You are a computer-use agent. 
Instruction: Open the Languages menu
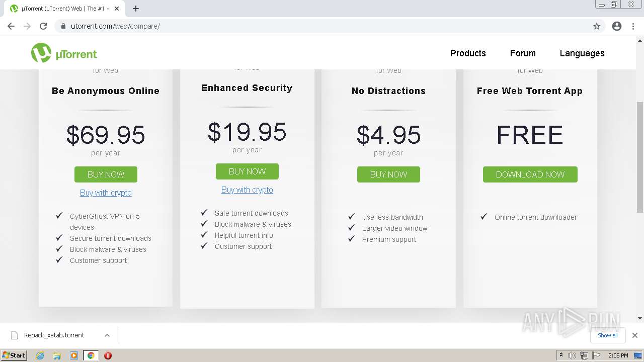click(x=582, y=53)
